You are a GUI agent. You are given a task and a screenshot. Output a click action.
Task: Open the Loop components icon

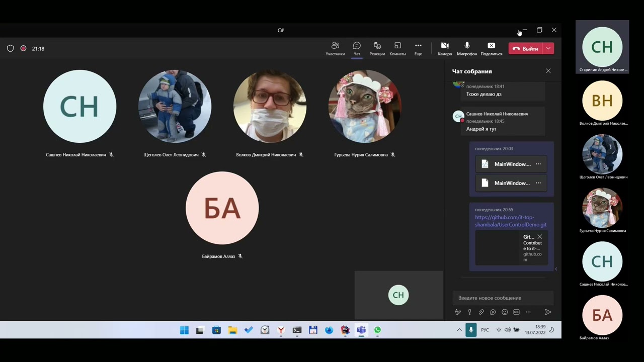493,312
